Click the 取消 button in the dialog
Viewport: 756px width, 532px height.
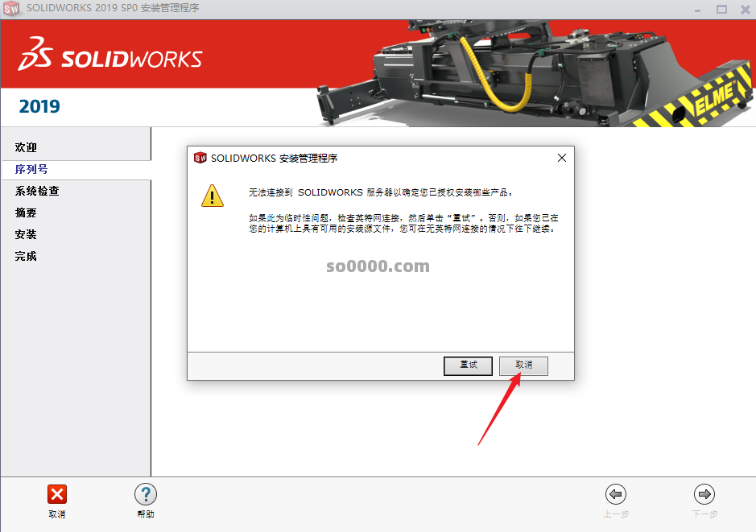(523, 365)
